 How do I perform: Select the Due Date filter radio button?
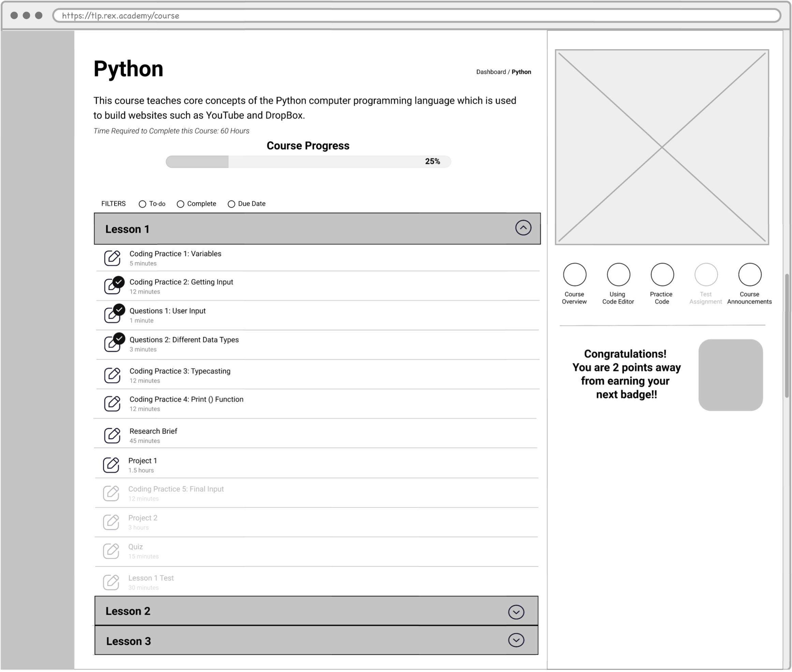coord(231,204)
